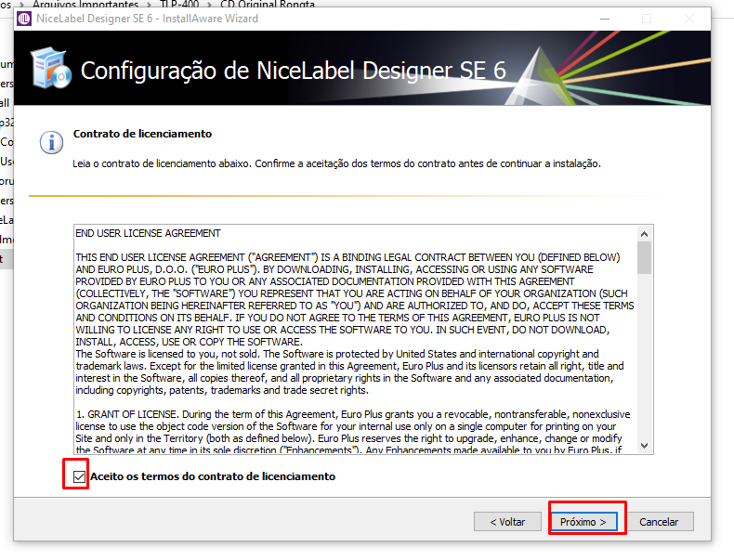Click 'CD Original Rongta' in the Explorer breadcrumb behind

(268, 5)
